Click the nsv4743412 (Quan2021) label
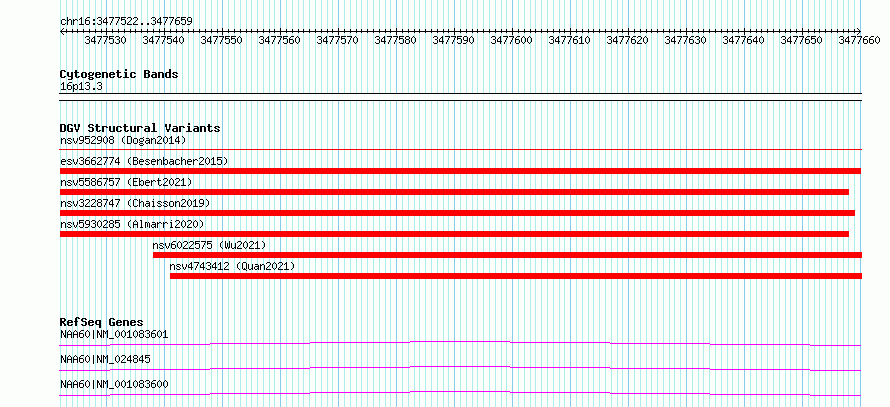Image resolution: width=890 pixels, height=407 pixels. pos(233,266)
